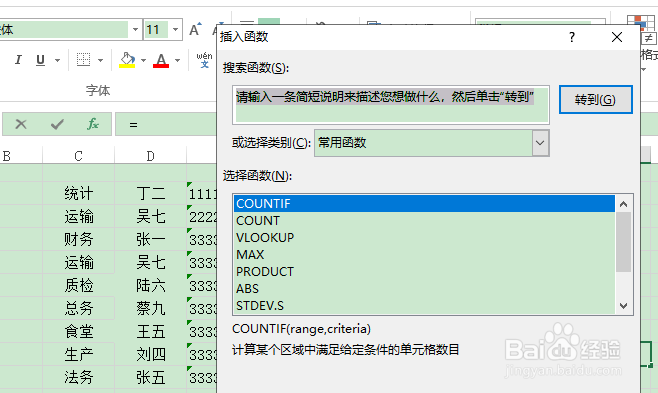This screenshot has height=393, width=658.
Task: Open fill color dropdown arrow
Action: pyautogui.click(x=144, y=60)
